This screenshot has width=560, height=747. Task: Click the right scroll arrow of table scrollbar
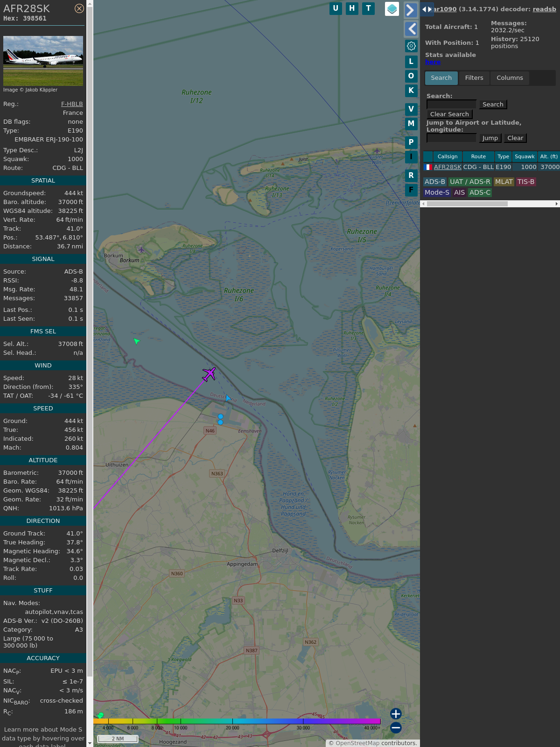coord(556,204)
